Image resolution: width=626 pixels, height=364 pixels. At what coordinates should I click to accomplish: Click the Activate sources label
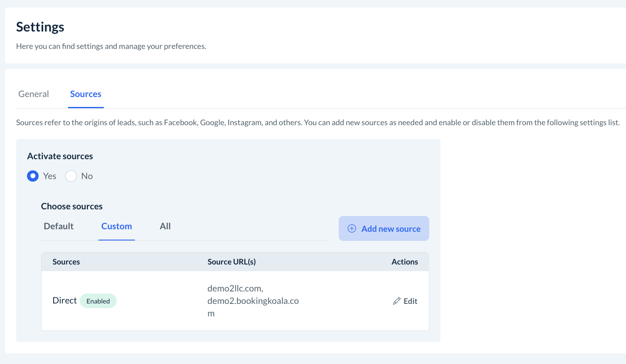tap(60, 156)
